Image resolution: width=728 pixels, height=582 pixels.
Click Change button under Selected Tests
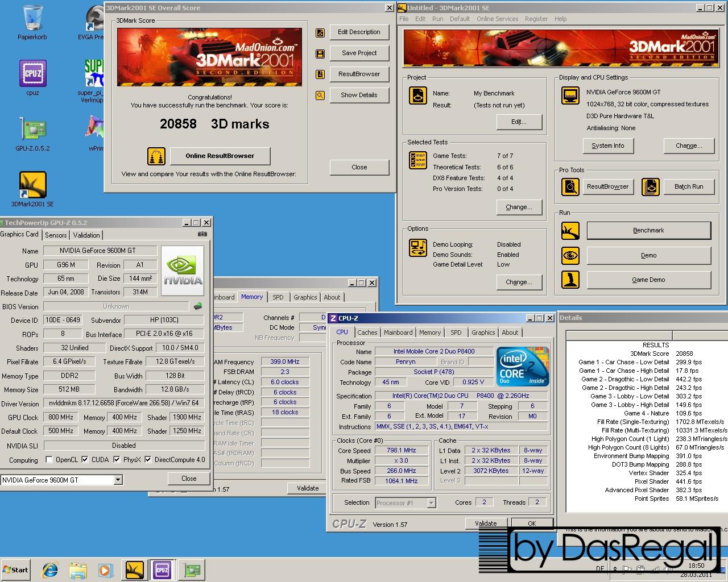pos(519,207)
